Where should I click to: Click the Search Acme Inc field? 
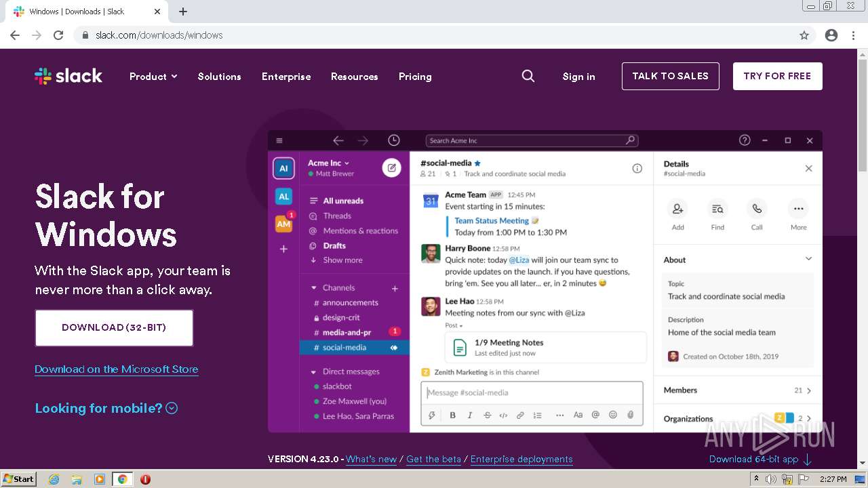[x=532, y=140]
